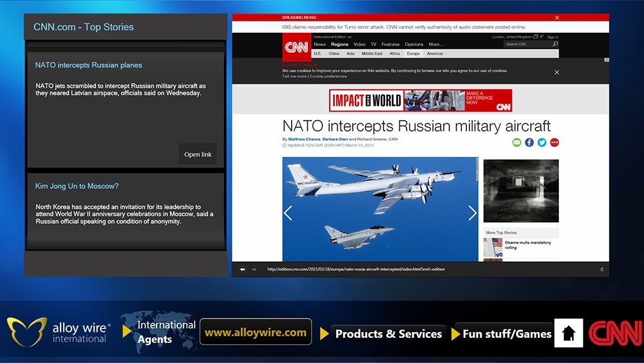644x363 pixels.
Task: Close the breaking news banner
Action: [557, 17]
